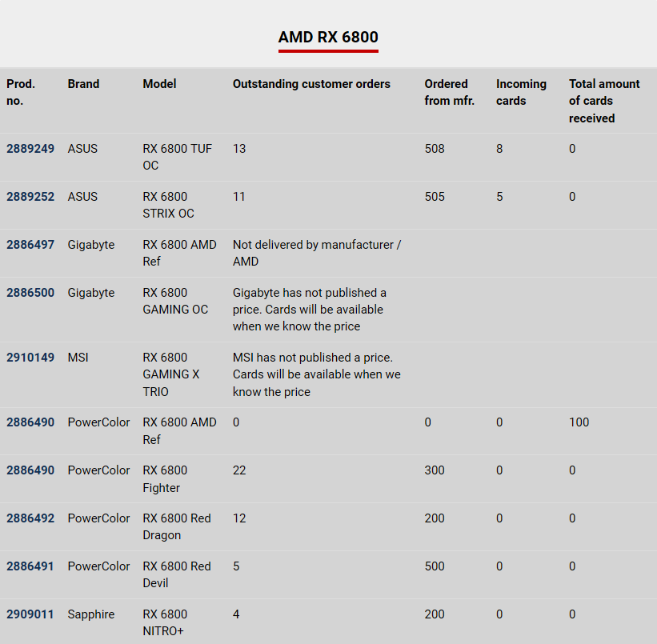Open product number 2886492 link

point(30,518)
